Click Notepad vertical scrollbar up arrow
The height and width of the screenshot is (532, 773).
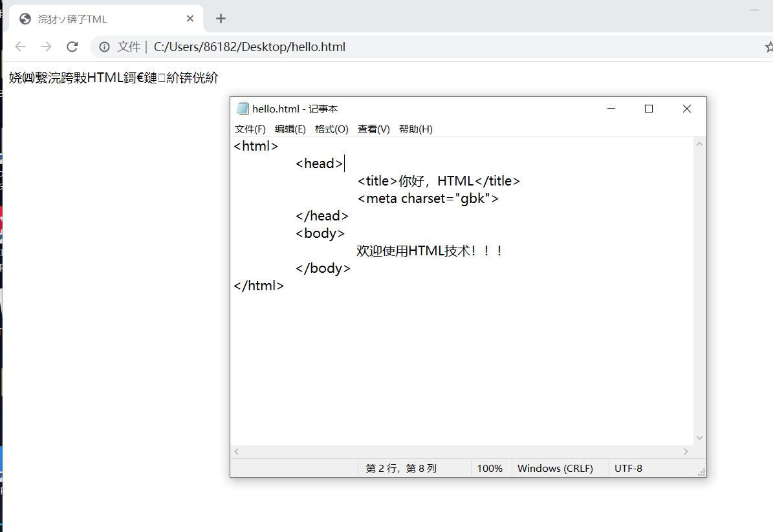coord(699,144)
